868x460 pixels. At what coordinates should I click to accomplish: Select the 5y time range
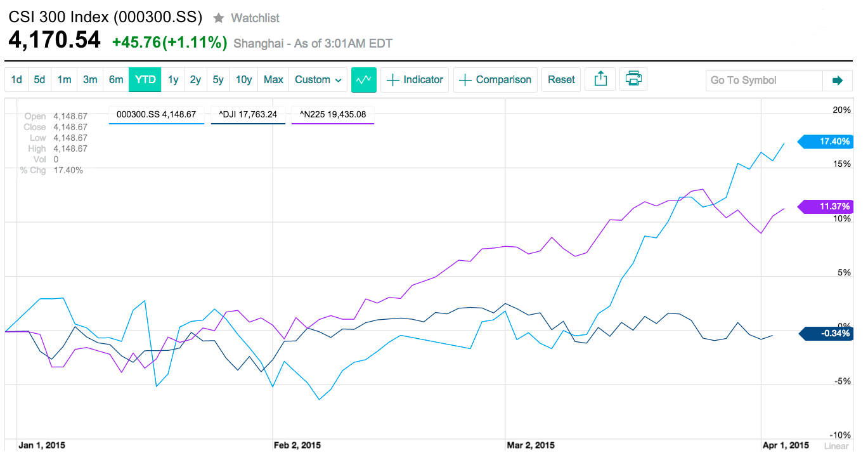coord(218,80)
